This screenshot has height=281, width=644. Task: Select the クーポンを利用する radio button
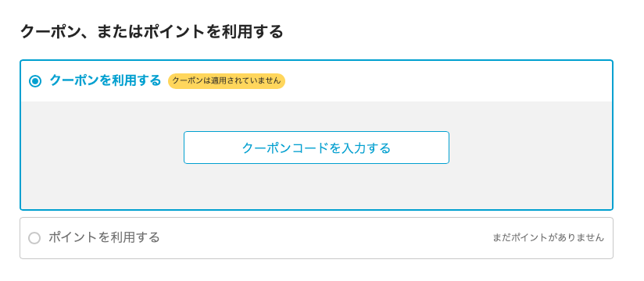tap(35, 81)
